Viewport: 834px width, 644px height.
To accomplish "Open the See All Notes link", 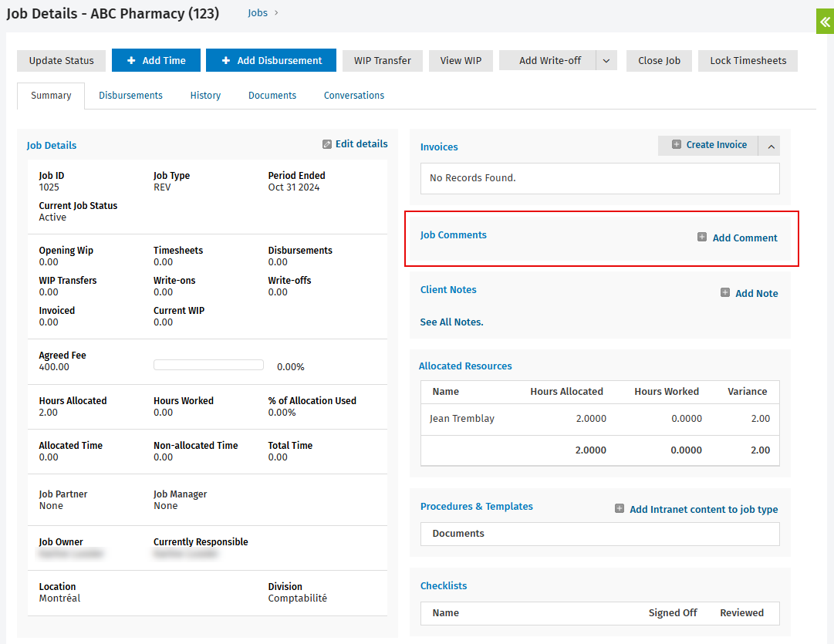I will [451, 322].
